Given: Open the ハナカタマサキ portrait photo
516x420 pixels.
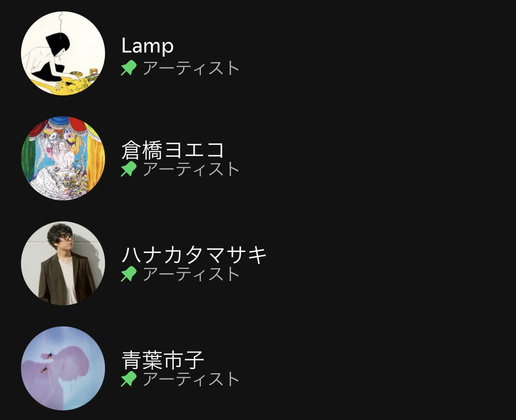Looking at the screenshot, I should coord(63,263).
